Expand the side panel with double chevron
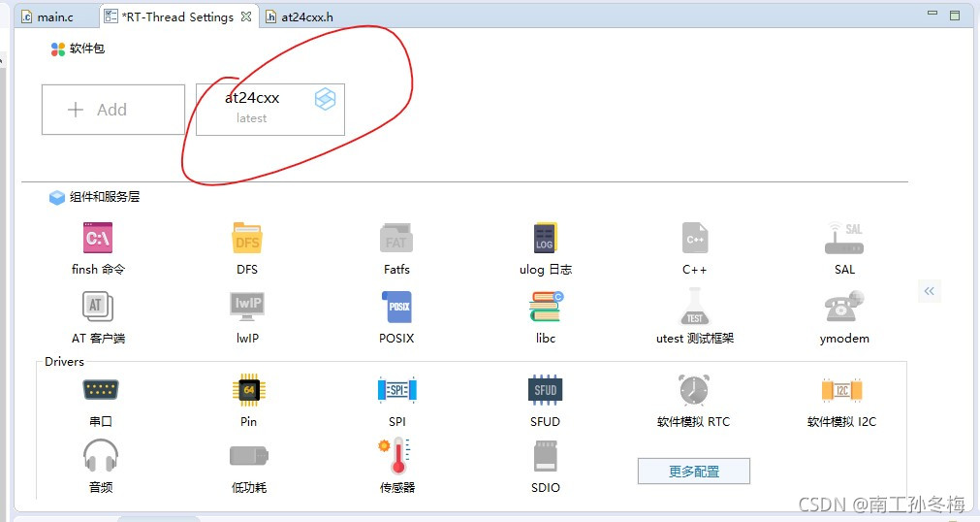The height and width of the screenshot is (522, 980). click(x=930, y=291)
